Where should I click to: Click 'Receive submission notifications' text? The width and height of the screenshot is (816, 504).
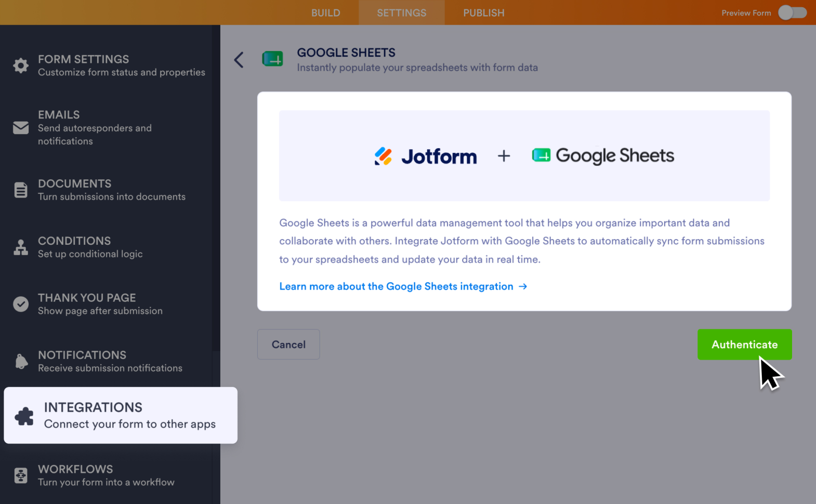tap(110, 368)
